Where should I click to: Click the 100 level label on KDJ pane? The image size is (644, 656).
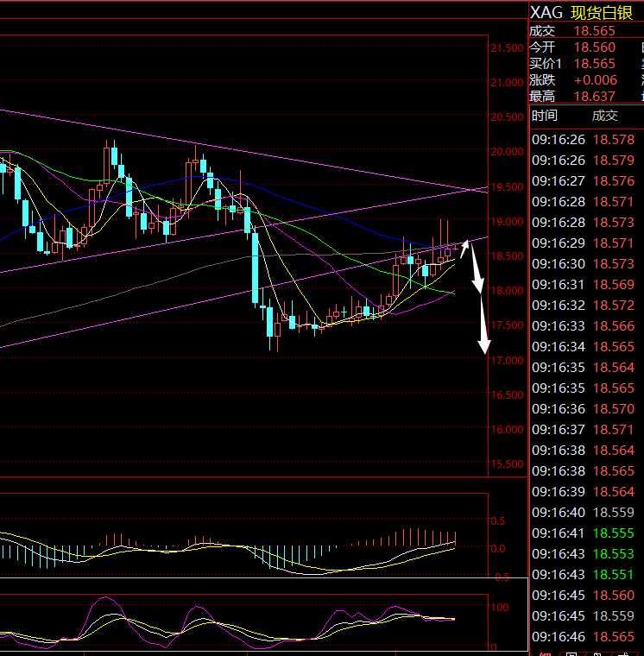coord(500,607)
